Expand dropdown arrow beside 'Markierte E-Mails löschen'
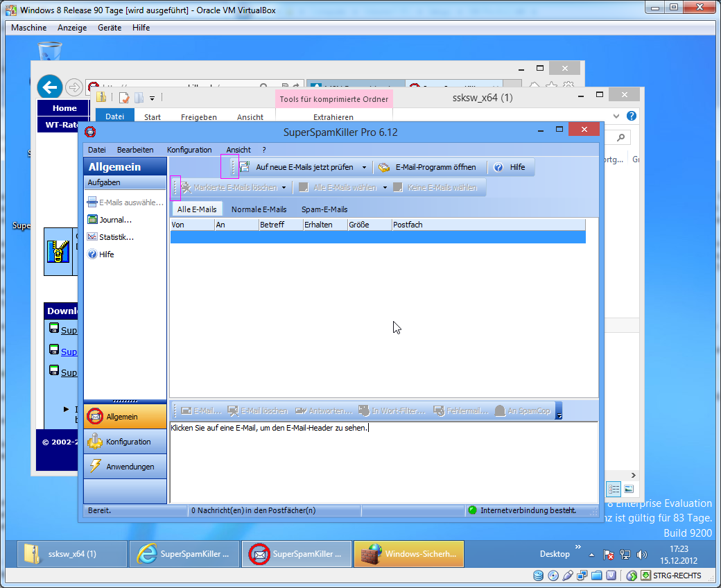Image resolution: width=721 pixels, height=588 pixels. 284,188
